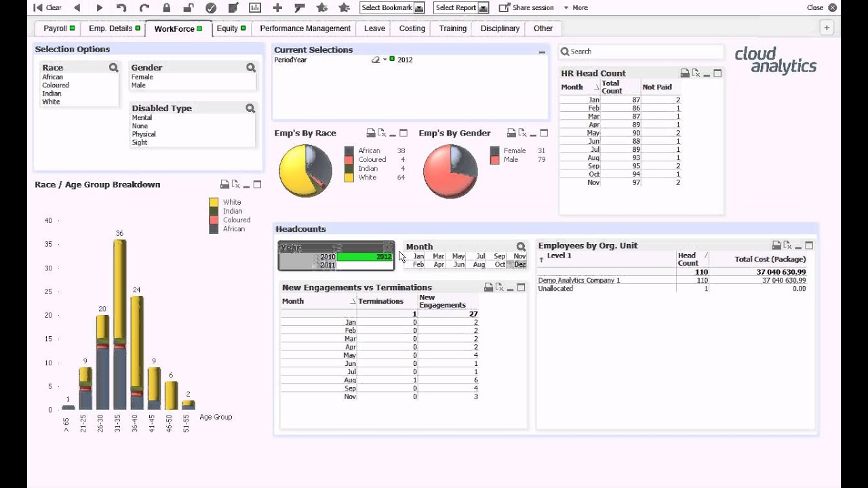Viewport: 868px width, 488px height.
Task: Print the Emp's By Gender chart
Action: pyautogui.click(x=511, y=133)
